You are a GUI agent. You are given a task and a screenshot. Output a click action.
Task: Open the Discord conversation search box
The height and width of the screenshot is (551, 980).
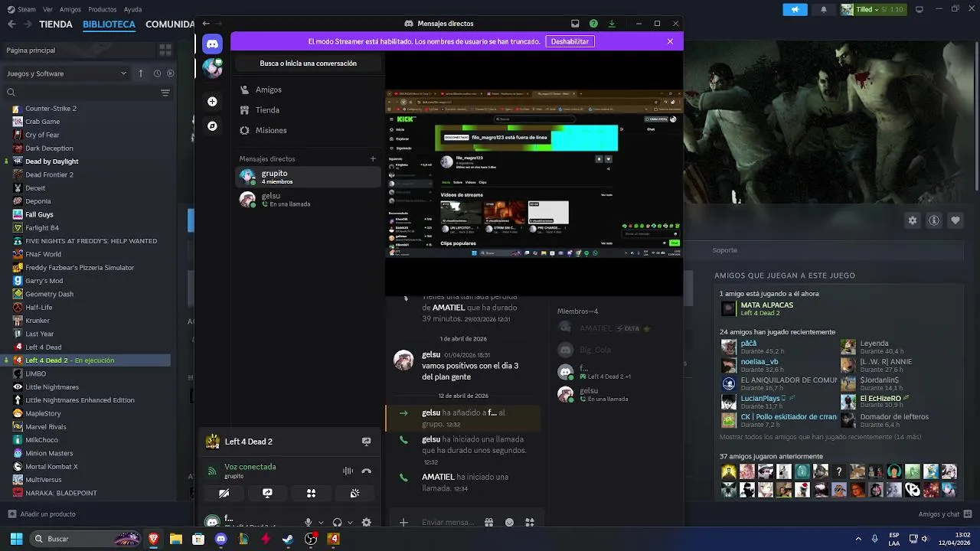[x=308, y=64]
